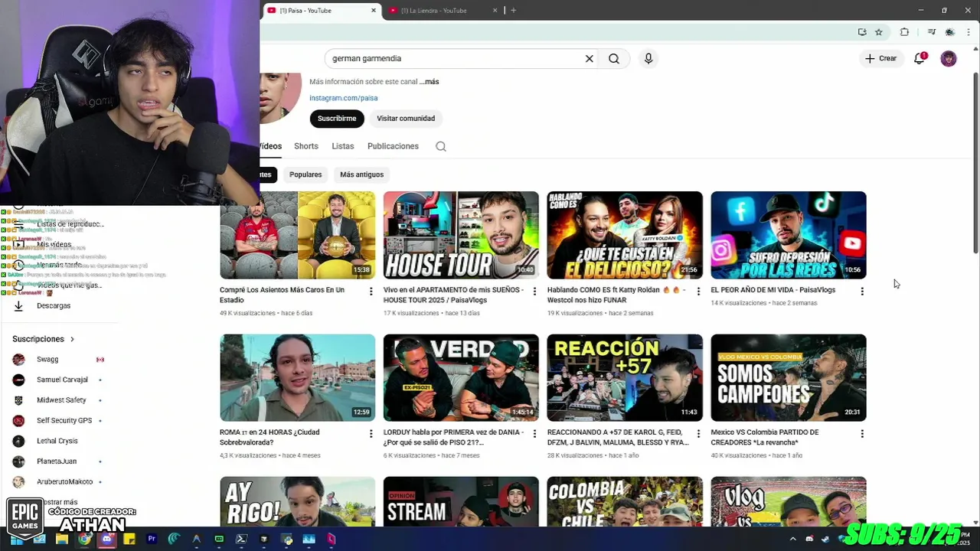The height and width of the screenshot is (551, 980).
Task: Open options for Katty Roldan video
Action: [x=698, y=292]
